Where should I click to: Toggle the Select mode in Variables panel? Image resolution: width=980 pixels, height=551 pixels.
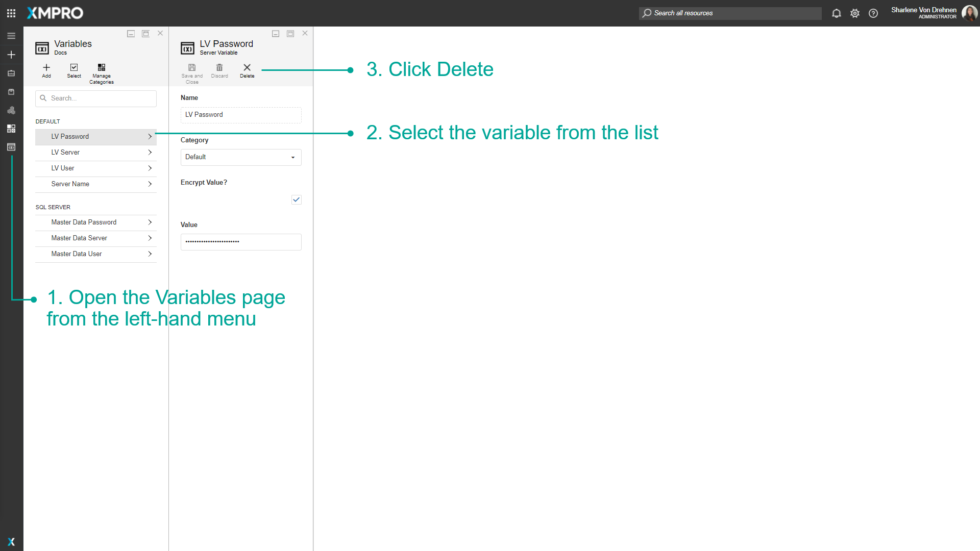pos(73,69)
